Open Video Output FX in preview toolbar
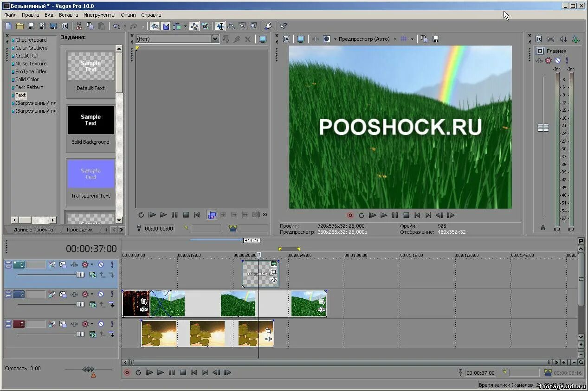The width and height of the screenshot is (588, 391). (x=316, y=39)
